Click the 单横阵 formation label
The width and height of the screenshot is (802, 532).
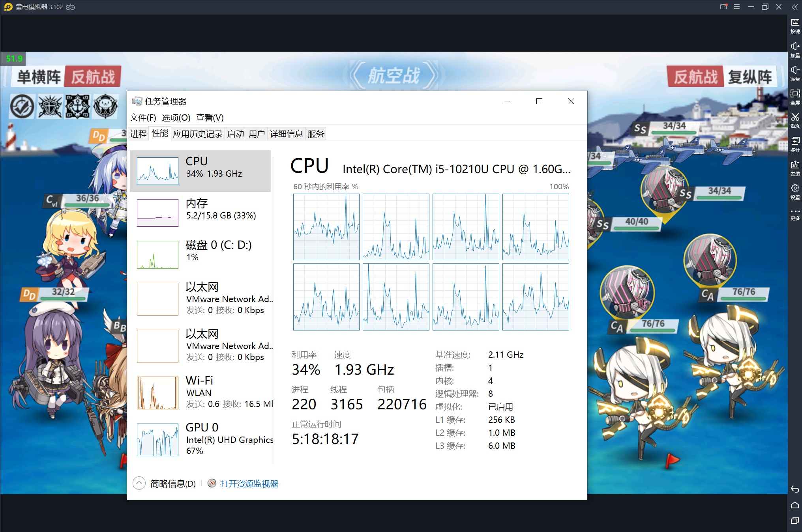(39, 77)
